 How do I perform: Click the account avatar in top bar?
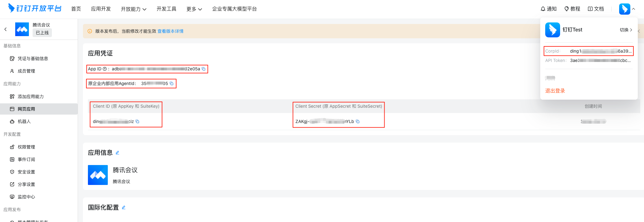click(625, 9)
